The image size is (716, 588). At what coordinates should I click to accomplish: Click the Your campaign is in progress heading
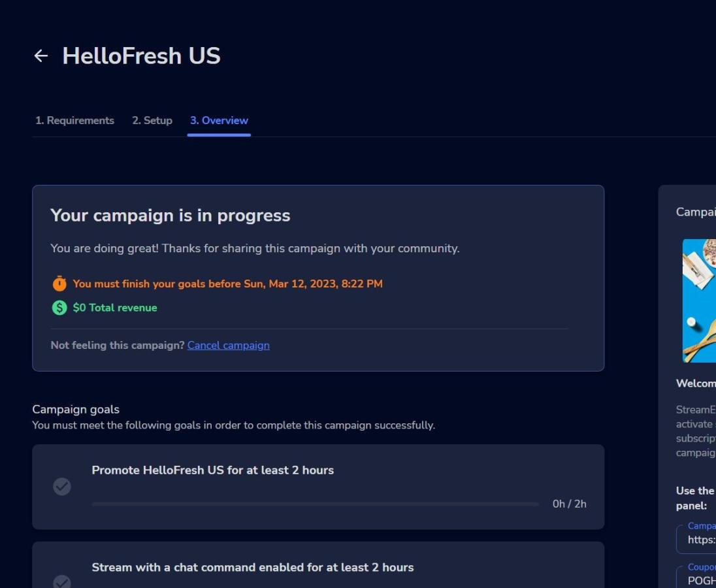pyautogui.click(x=170, y=216)
